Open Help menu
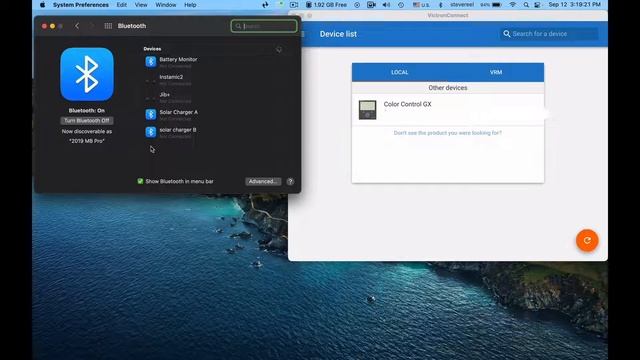640x360 pixels. pyautogui.click(x=190, y=5)
